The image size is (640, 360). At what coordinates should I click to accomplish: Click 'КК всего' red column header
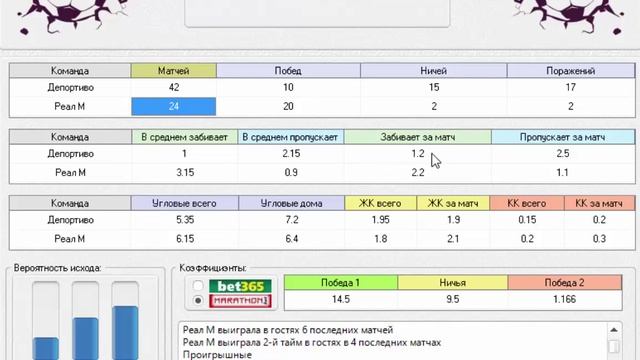(527, 203)
